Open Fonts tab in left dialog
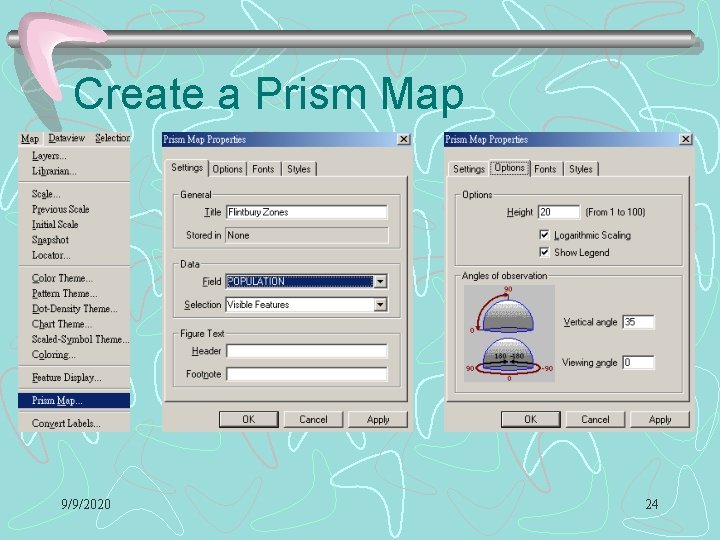This screenshot has width=720, height=540. [263, 169]
